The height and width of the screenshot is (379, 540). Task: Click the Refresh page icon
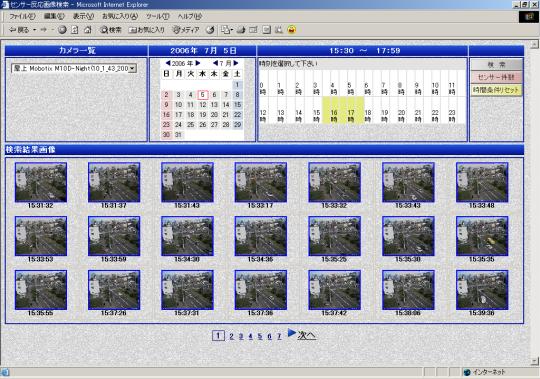point(75,30)
